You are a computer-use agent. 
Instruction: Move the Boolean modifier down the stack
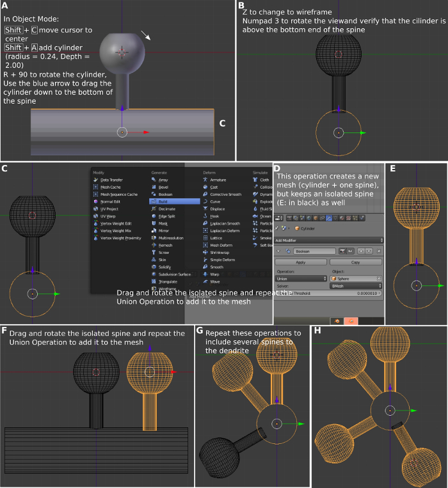pyautogui.click(x=369, y=251)
